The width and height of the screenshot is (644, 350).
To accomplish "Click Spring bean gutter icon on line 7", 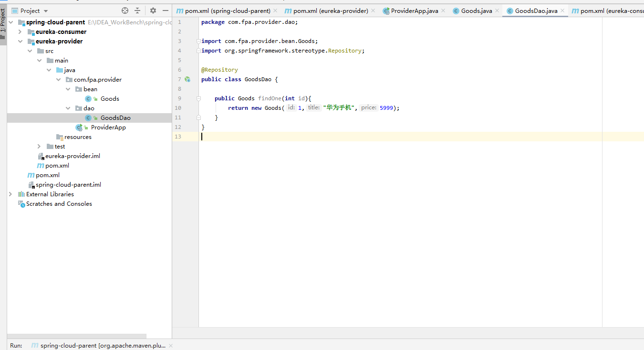I will [x=187, y=79].
